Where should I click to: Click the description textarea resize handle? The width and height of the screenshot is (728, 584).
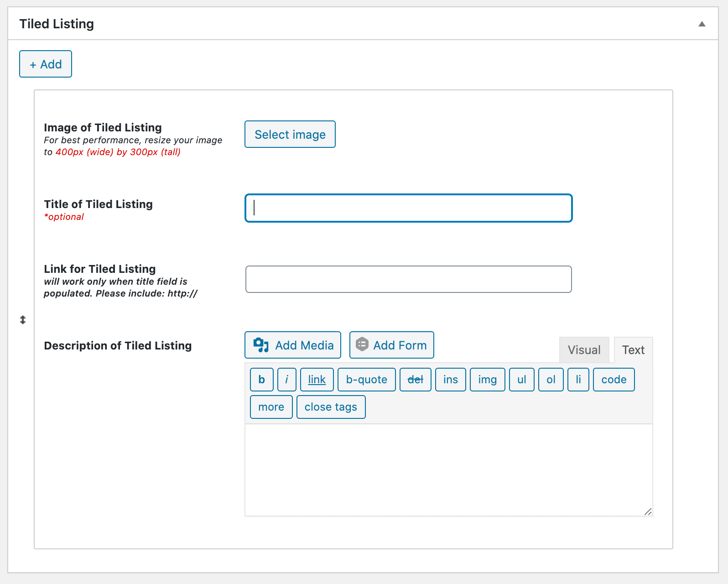(x=648, y=511)
